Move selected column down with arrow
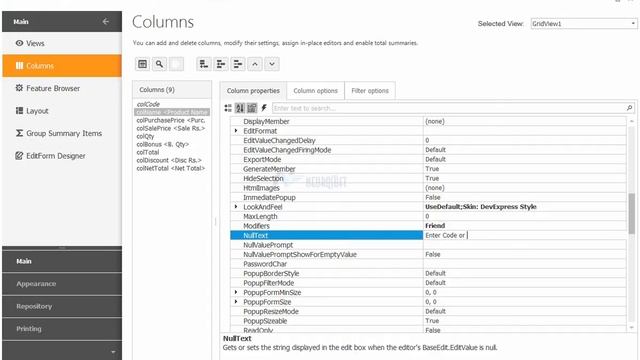This screenshot has height=360, width=640. click(272, 64)
